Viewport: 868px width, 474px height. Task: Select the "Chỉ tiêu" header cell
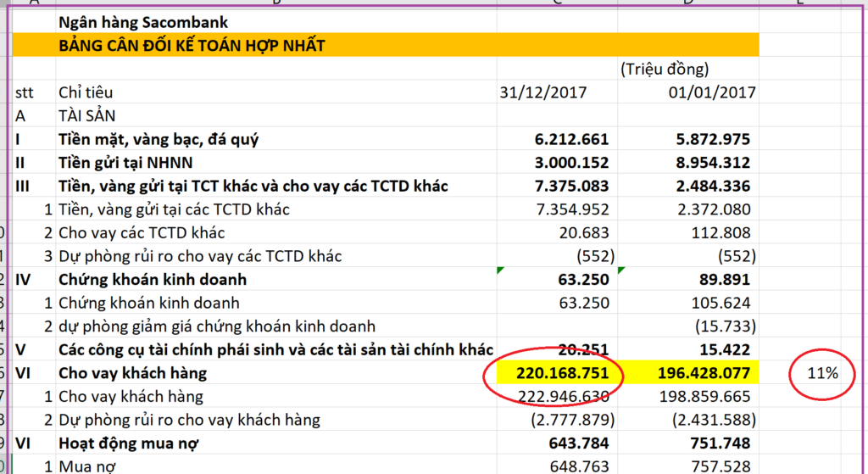click(85, 92)
